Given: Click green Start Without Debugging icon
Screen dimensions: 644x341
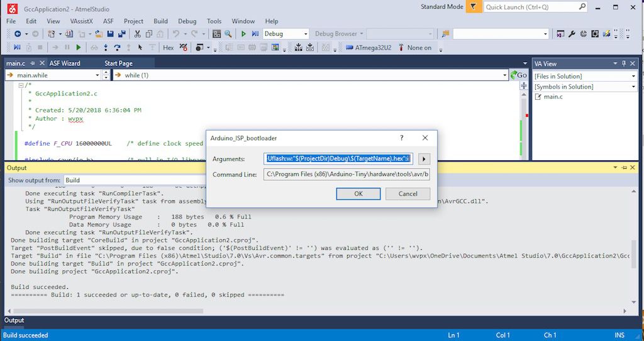Looking at the screenshot, I should (x=243, y=34).
